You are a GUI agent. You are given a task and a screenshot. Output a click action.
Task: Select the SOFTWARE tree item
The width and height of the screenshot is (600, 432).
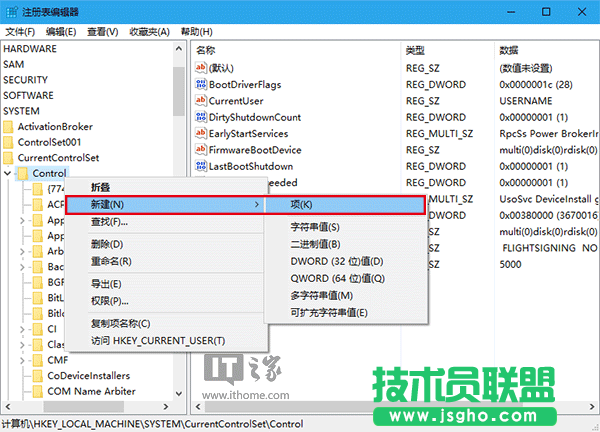(x=28, y=95)
